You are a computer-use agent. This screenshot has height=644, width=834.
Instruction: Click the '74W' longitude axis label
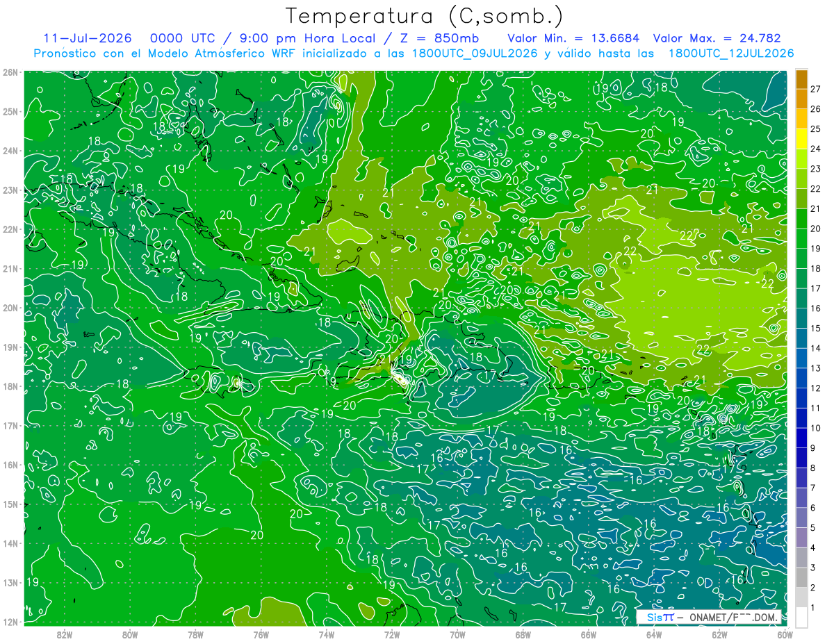pyautogui.click(x=326, y=634)
